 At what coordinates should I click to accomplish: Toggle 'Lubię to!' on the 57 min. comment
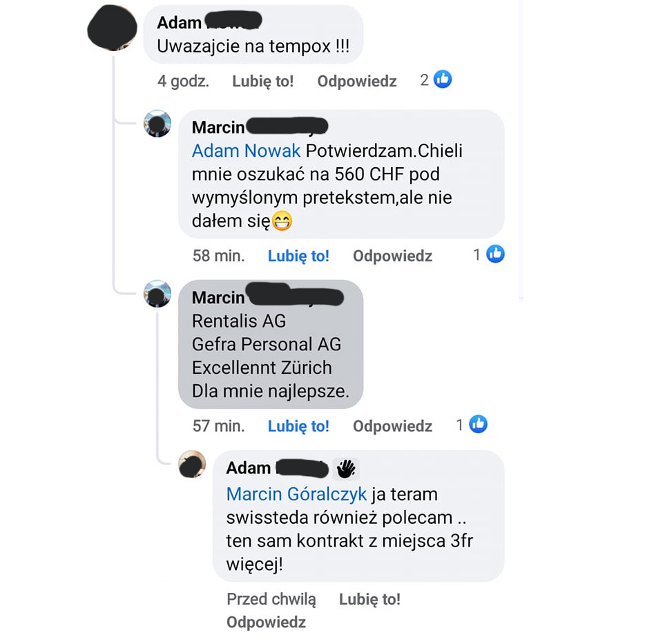point(298,426)
